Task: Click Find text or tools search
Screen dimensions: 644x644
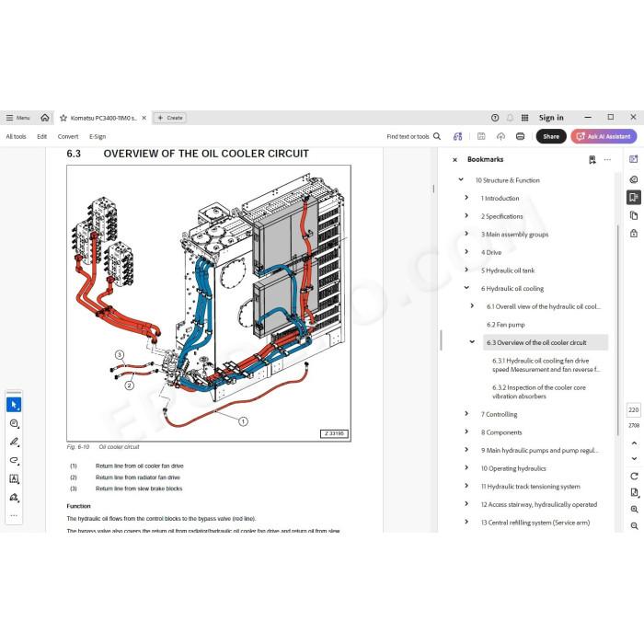Action: click(x=414, y=136)
